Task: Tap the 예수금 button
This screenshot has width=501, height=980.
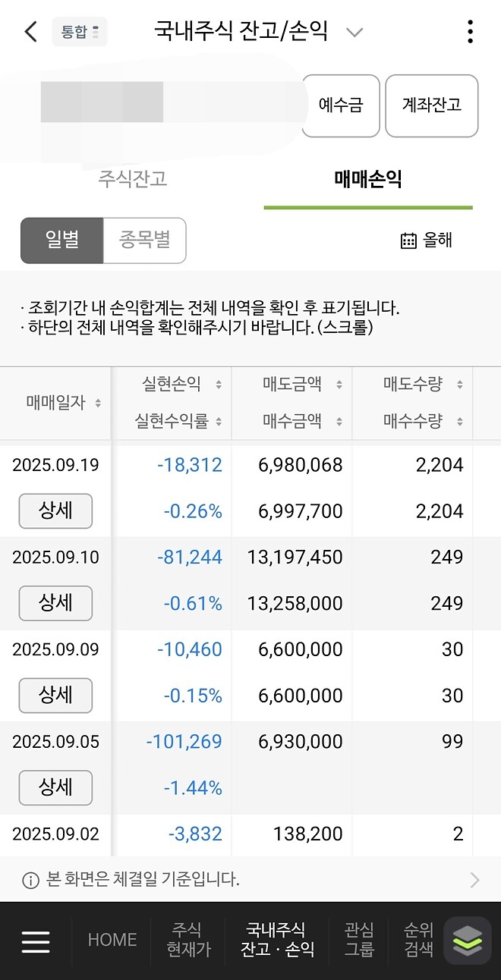Action: click(340, 106)
